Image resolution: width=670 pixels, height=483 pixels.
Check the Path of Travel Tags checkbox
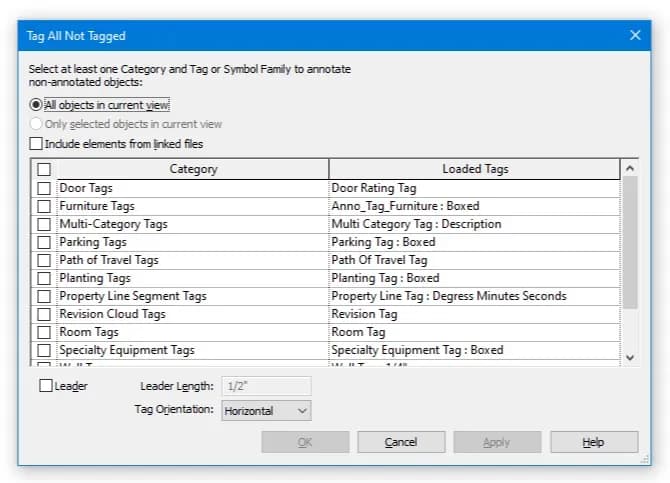(44, 260)
